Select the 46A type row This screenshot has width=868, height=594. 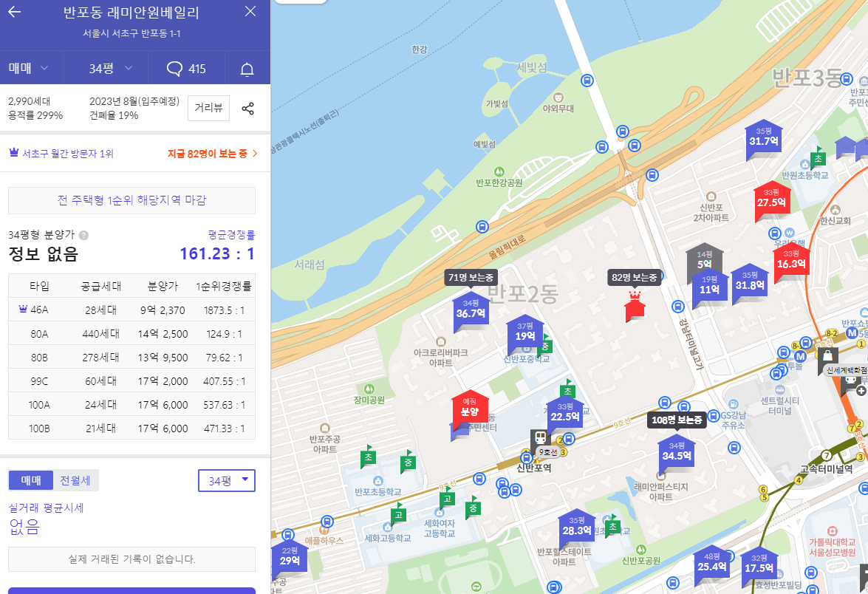(131, 310)
